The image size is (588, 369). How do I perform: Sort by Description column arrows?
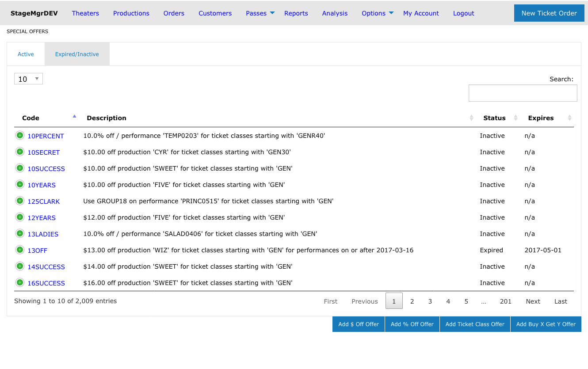click(471, 118)
